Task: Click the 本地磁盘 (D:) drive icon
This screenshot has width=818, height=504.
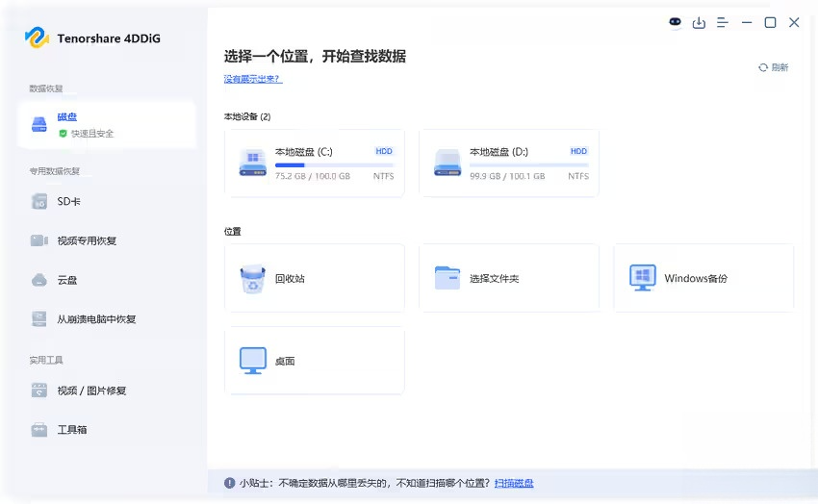Action: [447, 163]
